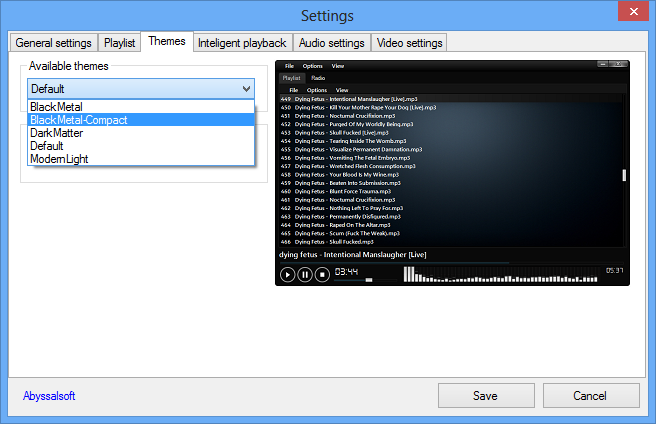Go to Audio settings tab
This screenshot has width=656, height=424.
pyautogui.click(x=331, y=43)
